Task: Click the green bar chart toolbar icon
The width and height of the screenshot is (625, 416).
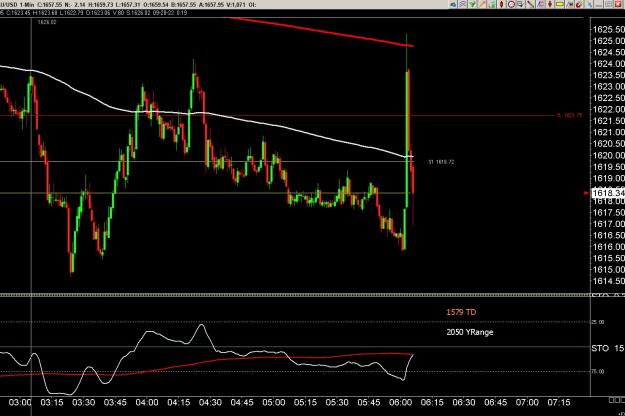Action: point(492,4)
